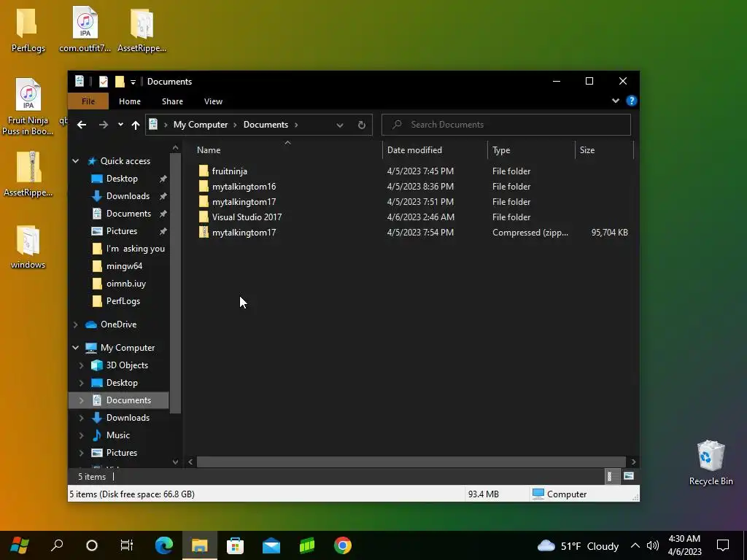Select pinned Desktop under Quick access
The image size is (747, 560).
point(122,179)
